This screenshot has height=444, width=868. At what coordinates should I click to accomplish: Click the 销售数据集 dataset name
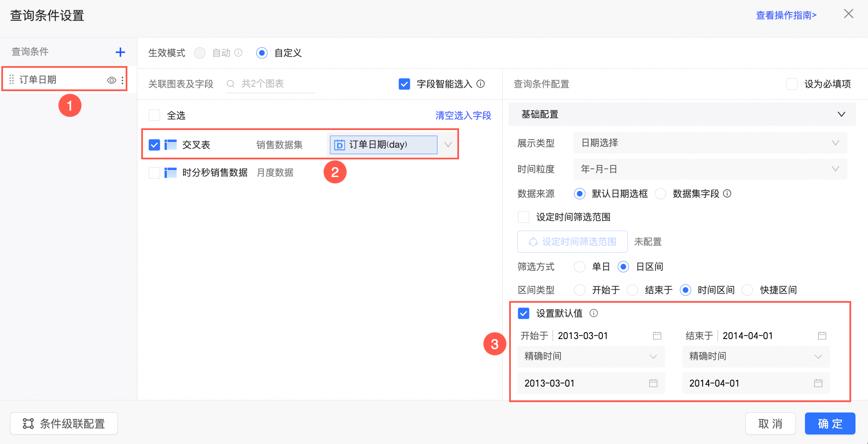(x=279, y=145)
